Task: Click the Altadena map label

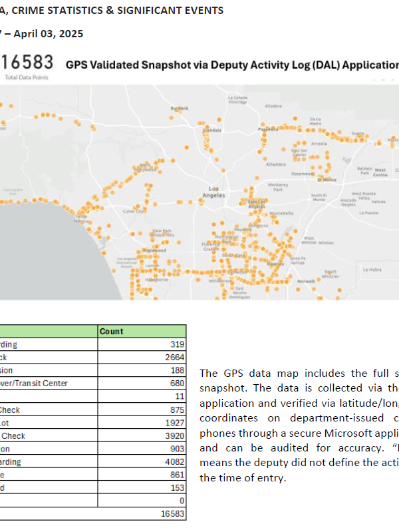Action: [x=273, y=106]
